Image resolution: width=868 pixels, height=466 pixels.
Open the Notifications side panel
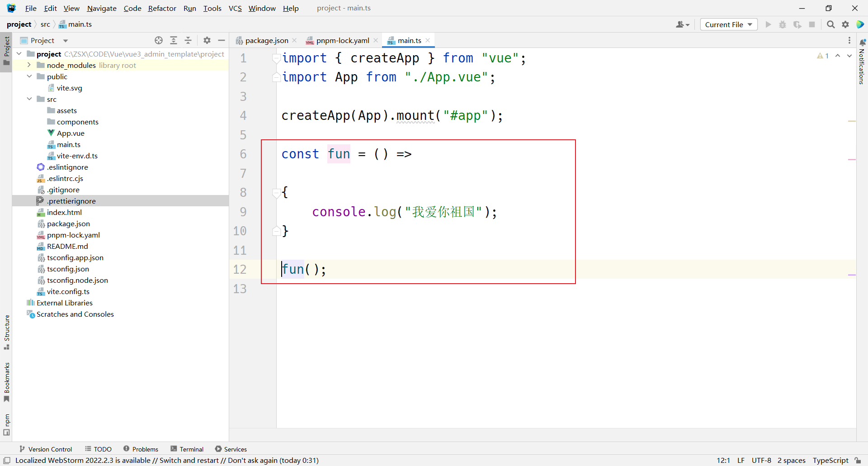[862, 62]
